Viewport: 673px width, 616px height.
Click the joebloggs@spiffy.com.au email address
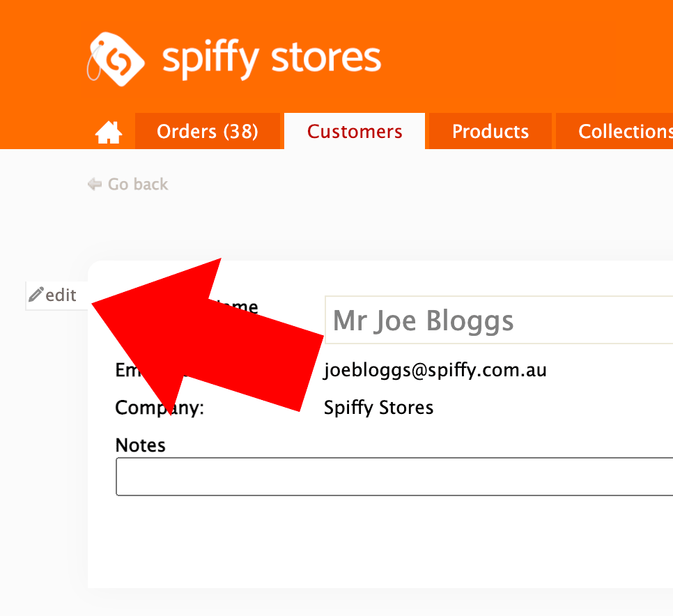click(435, 370)
